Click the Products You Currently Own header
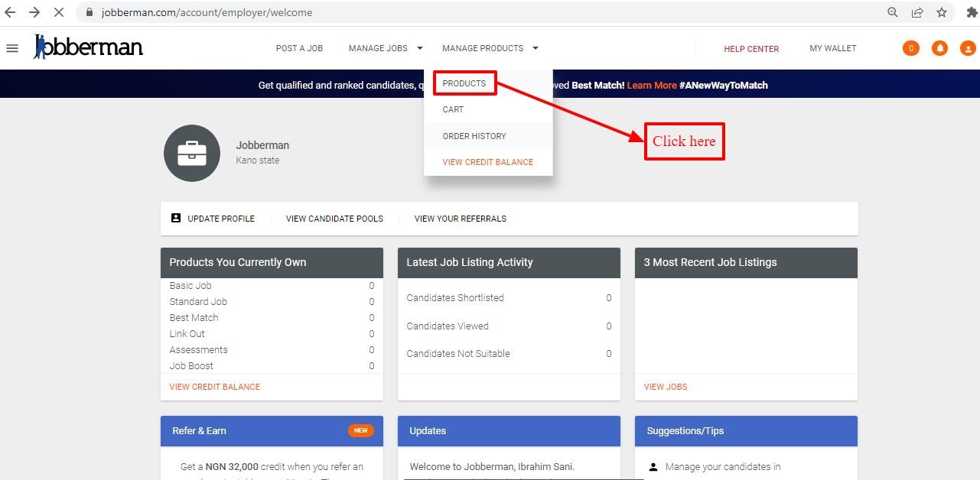The image size is (980, 480). pyautogui.click(x=272, y=263)
